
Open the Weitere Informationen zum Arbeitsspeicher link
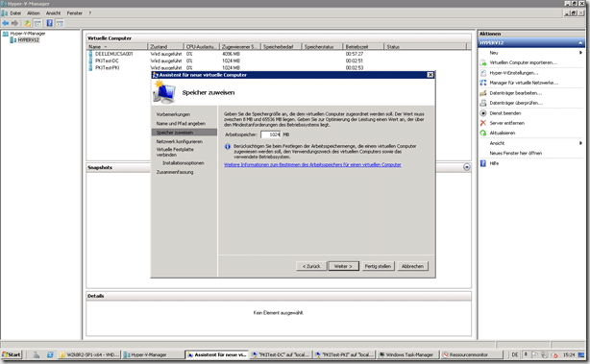pyautogui.click(x=312, y=164)
